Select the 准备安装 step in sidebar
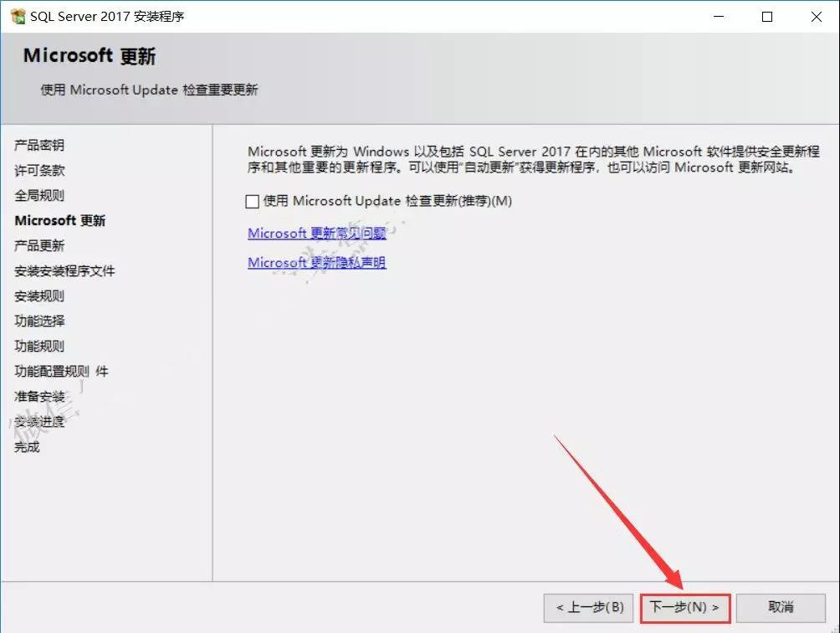This screenshot has height=633, width=840. click(x=39, y=397)
